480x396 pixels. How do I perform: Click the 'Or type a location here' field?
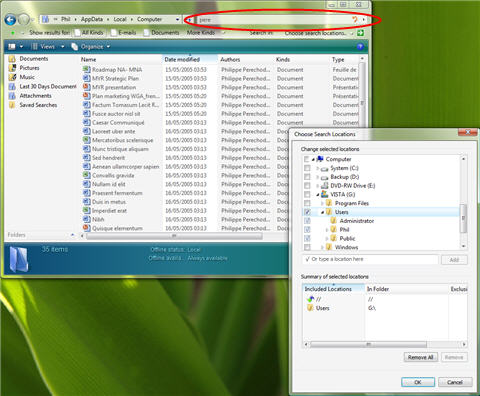point(370,259)
